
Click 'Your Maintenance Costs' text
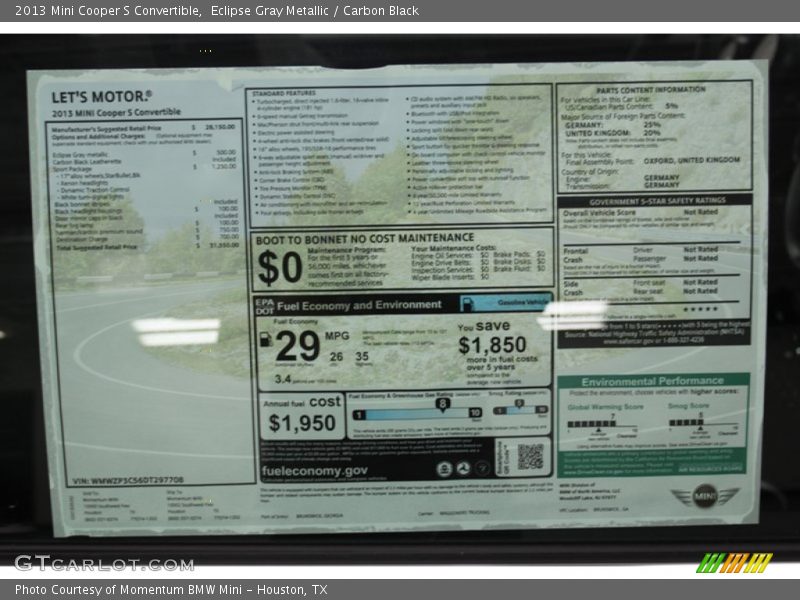click(x=453, y=248)
